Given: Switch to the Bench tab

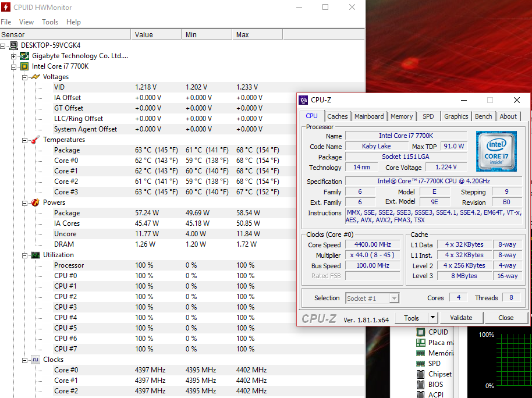Looking at the screenshot, I should click(484, 116).
